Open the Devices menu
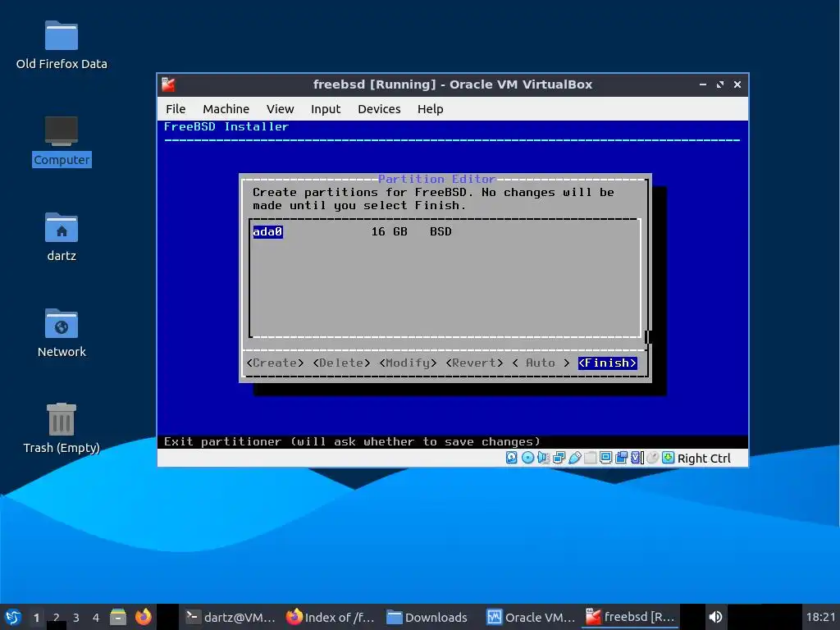The width and height of the screenshot is (840, 630). tap(379, 109)
